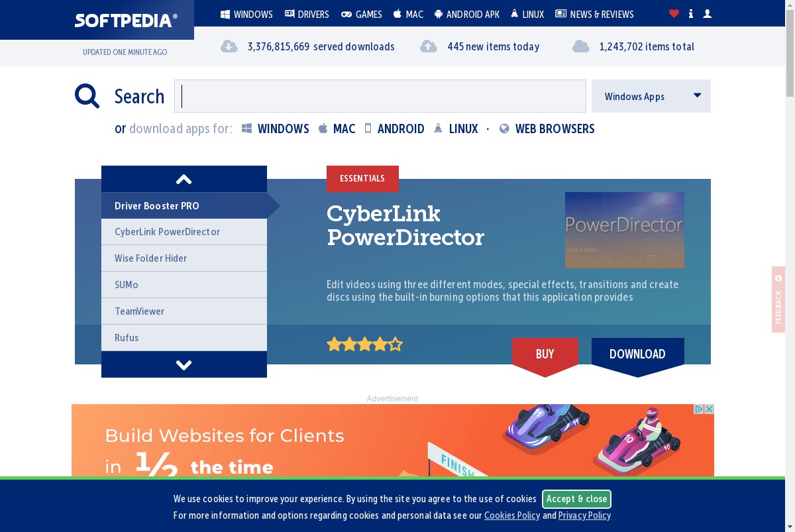Viewport: 795px width, 532px height.
Task: Click the Drivers card icon in navigation bar
Action: (290, 14)
